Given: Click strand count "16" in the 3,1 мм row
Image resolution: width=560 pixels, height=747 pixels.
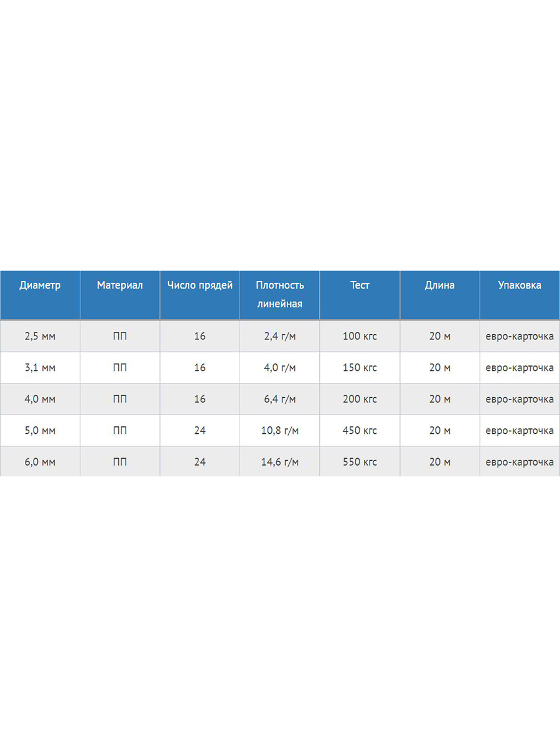Looking at the screenshot, I should tap(200, 368).
